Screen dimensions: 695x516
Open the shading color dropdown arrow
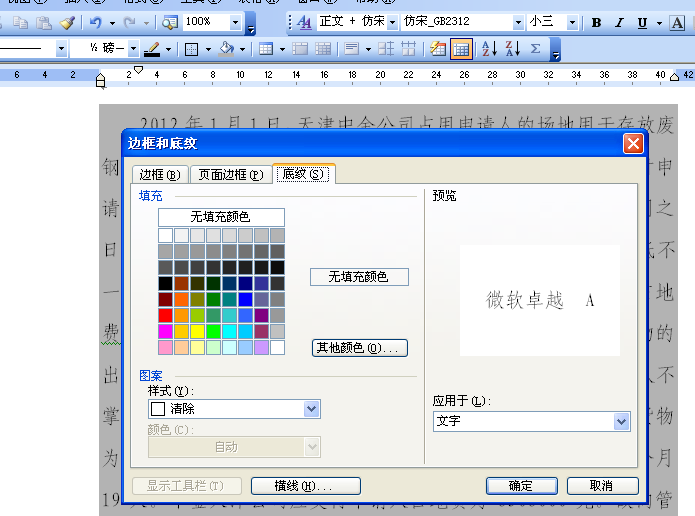pos(242,49)
